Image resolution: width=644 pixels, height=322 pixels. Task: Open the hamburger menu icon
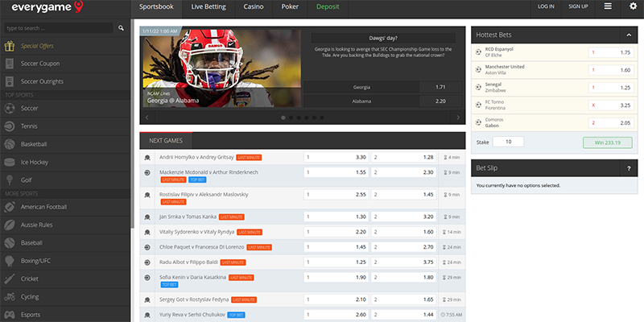click(608, 6)
